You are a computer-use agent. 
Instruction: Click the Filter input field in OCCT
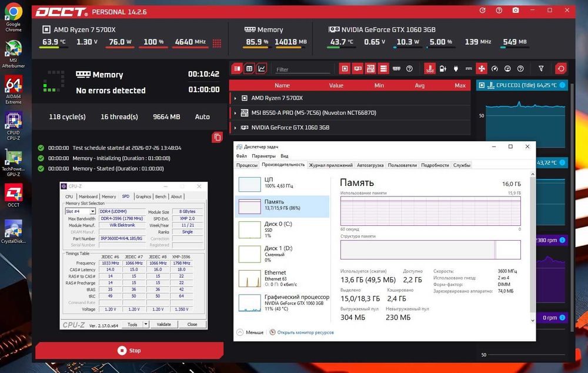click(302, 69)
